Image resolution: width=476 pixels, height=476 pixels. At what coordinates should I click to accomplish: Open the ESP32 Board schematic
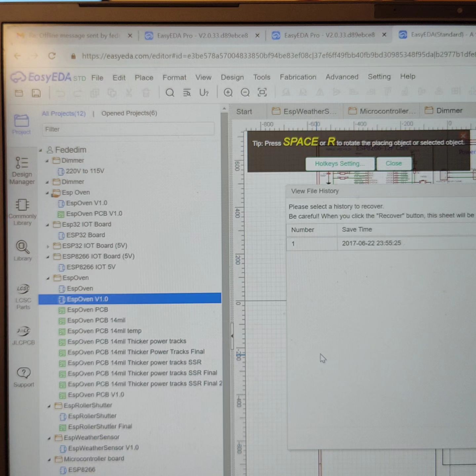(x=86, y=235)
